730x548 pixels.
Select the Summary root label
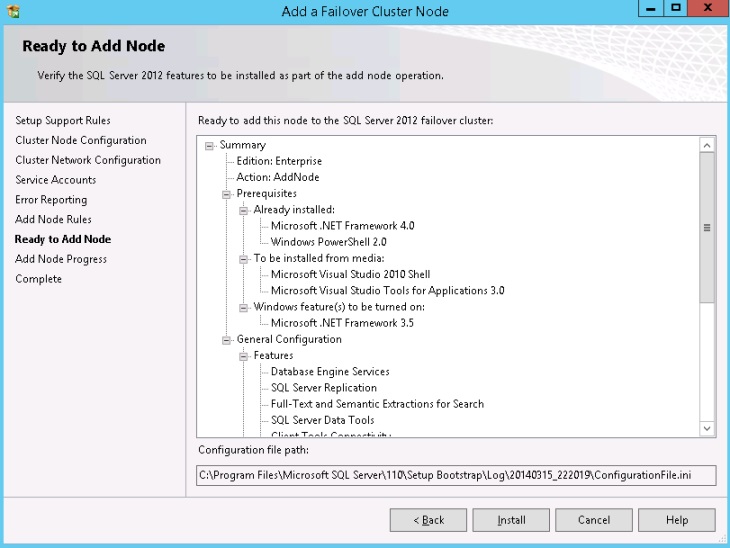tap(243, 145)
